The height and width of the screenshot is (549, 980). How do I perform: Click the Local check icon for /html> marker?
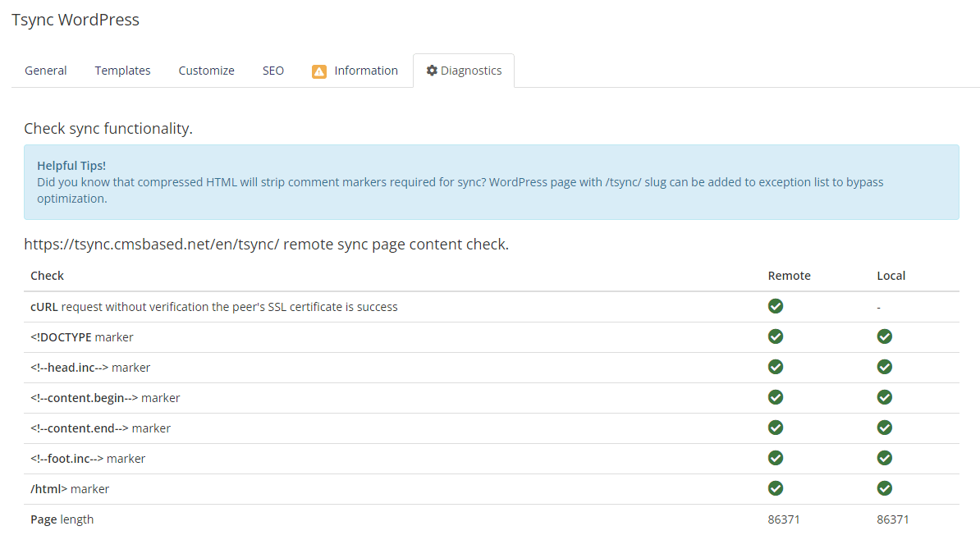pyautogui.click(x=884, y=488)
